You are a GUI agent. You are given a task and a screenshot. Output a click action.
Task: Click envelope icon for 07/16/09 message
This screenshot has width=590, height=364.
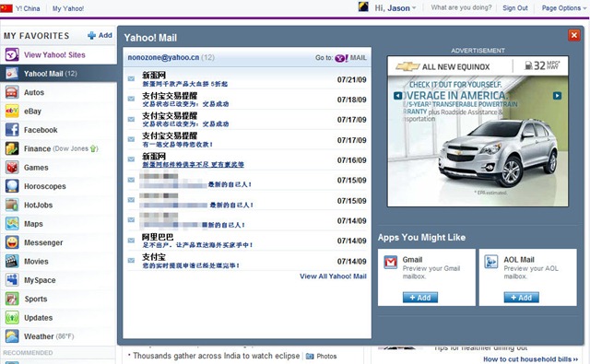(131, 159)
